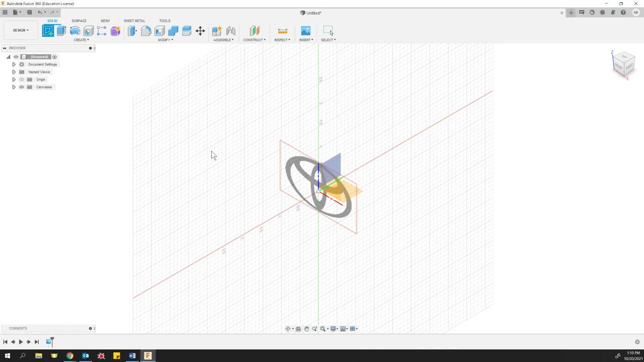Viewport: 644px width, 362px height.
Task: Open the ASSEMBLE dropdown menu
Action: coord(223,40)
